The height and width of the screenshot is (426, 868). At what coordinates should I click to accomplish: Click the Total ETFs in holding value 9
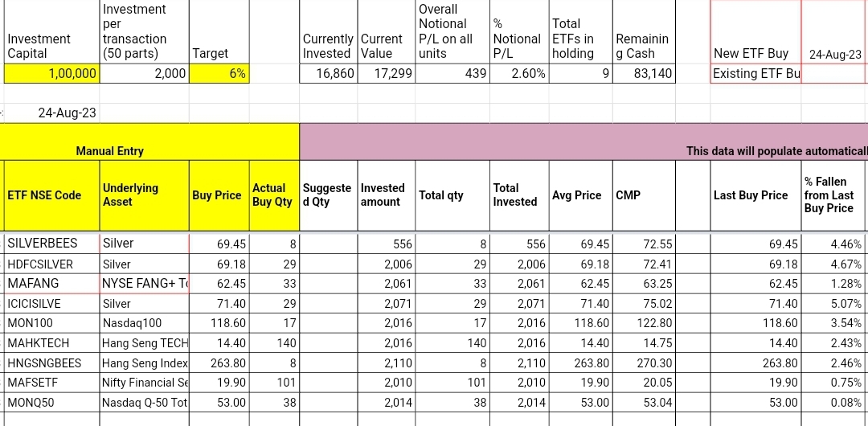point(581,74)
